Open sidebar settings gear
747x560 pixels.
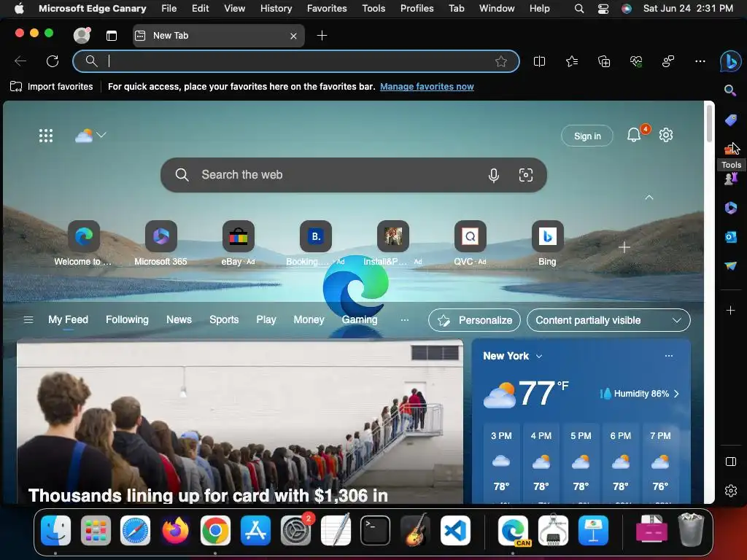click(x=730, y=491)
